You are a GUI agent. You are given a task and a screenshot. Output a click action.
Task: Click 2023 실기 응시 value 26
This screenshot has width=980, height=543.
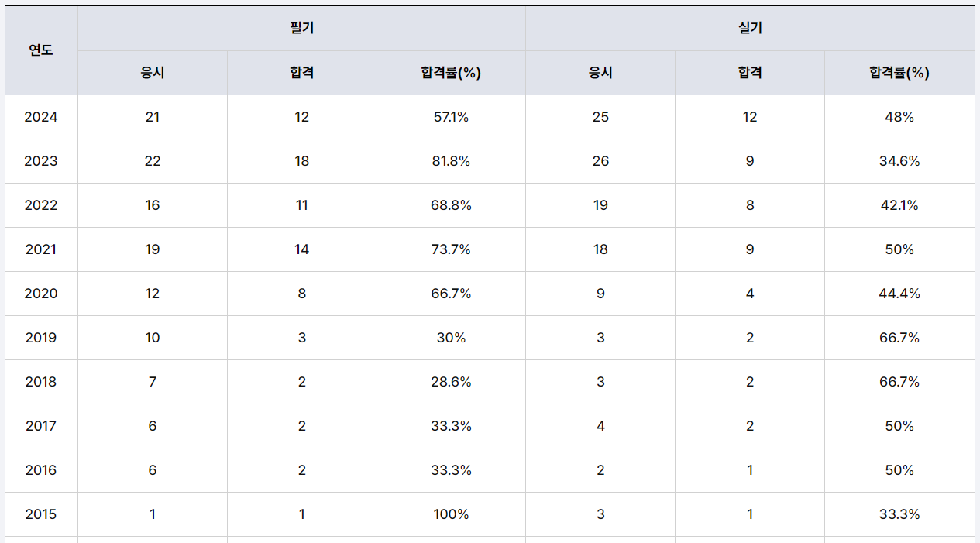600,161
